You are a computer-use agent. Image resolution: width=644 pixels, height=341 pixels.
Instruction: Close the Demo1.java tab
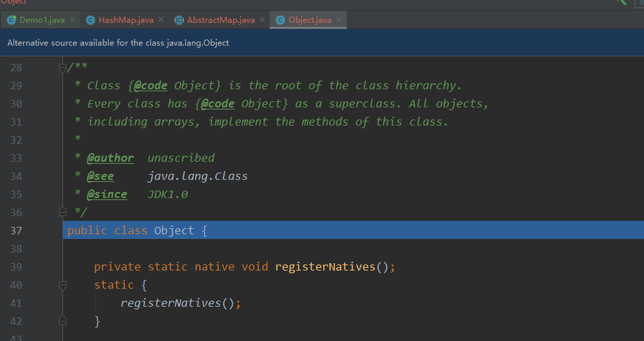(x=72, y=19)
